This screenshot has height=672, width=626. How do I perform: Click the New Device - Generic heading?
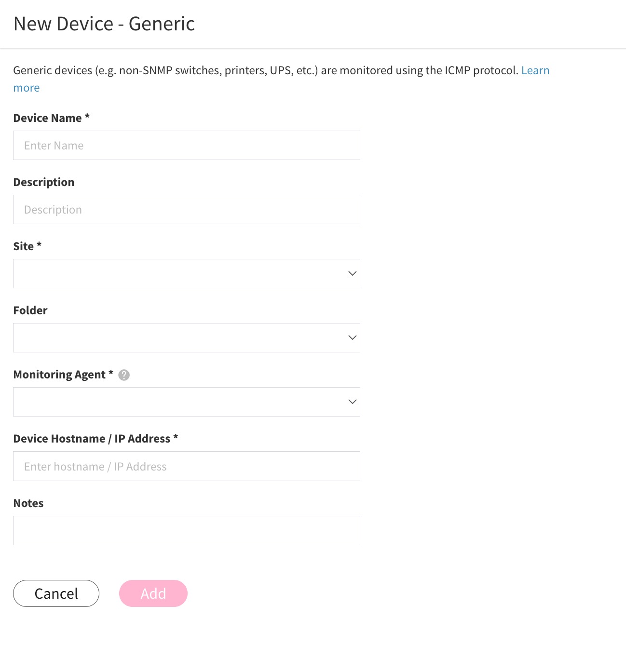(104, 24)
